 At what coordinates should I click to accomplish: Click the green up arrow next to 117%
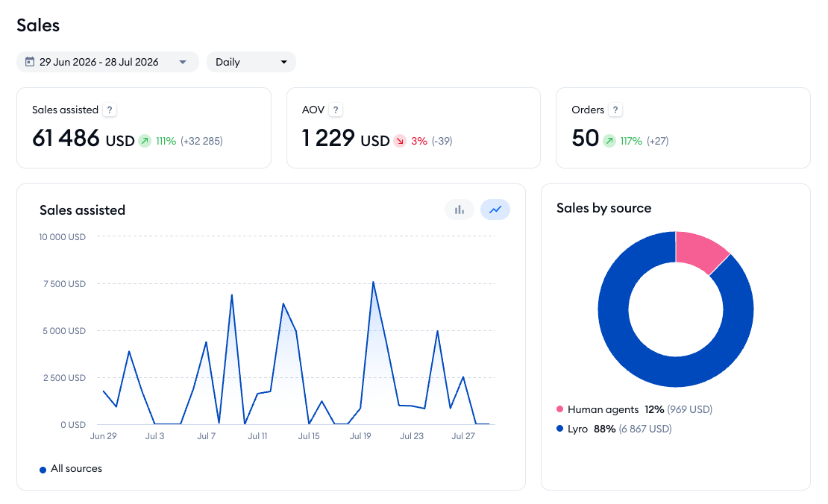[x=609, y=141]
